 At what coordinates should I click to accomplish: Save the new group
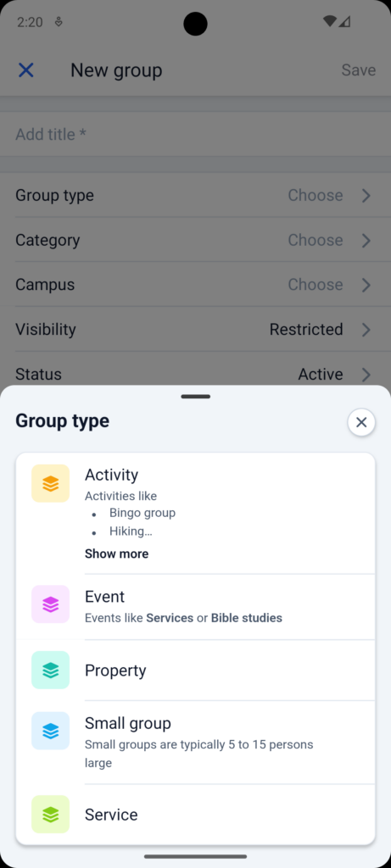click(358, 70)
